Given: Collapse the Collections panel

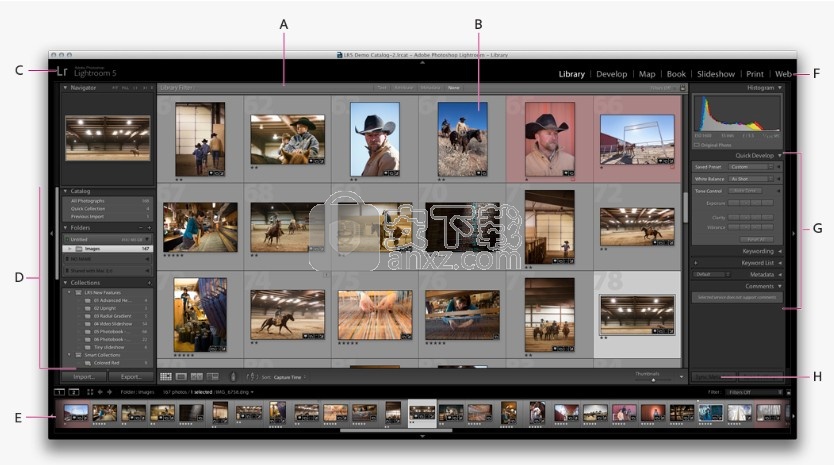Looking at the screenshot, I should tap(65, 283).
